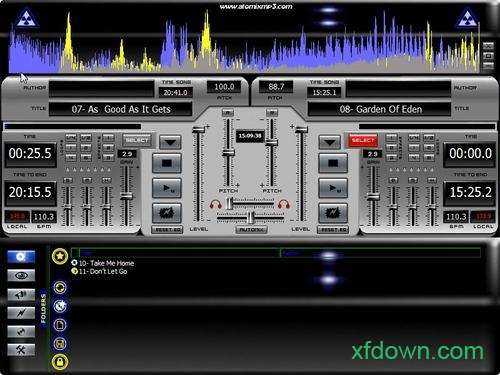
Task: Select the megaphone tab in sidebar
Action: 21,295
